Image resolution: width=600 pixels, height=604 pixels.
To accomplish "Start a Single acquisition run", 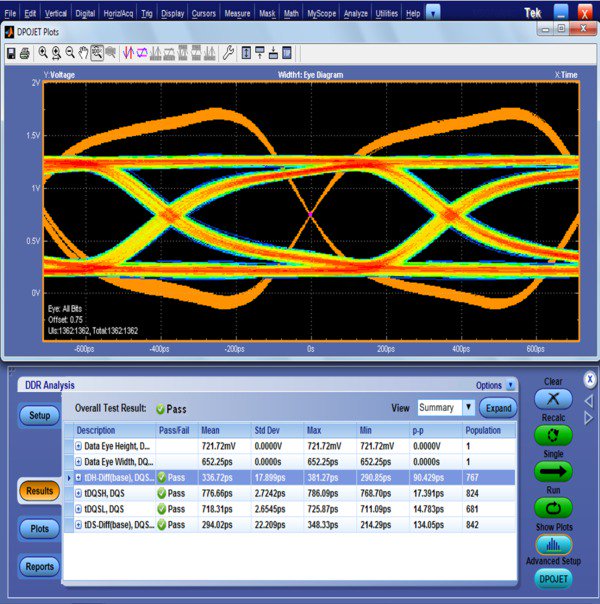I will (x=553, y=471).
